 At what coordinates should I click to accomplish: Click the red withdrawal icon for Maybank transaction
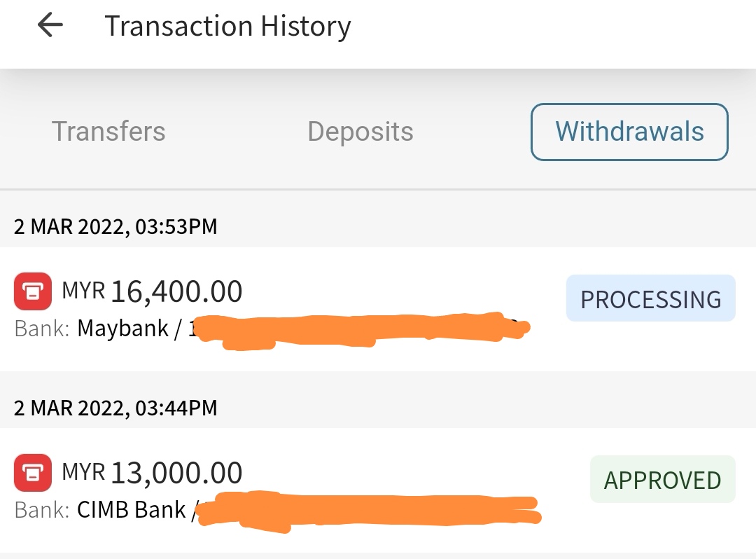point(33,291)
